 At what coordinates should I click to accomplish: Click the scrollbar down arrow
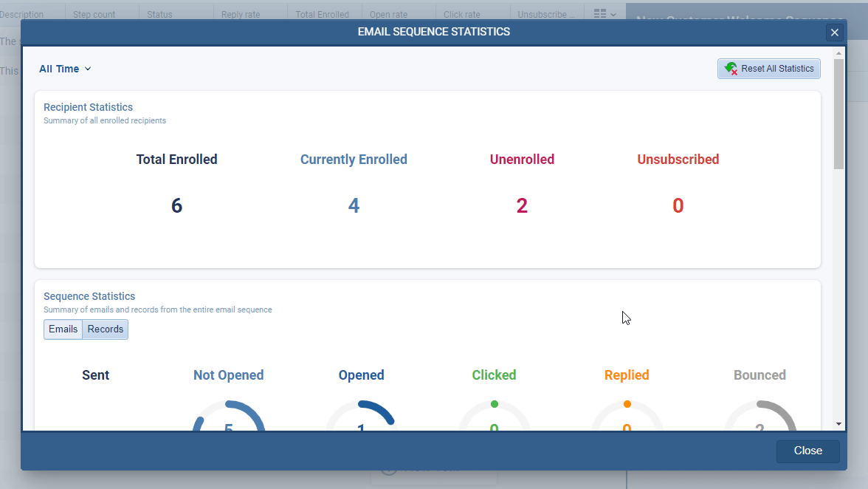(x=838, y=424)
